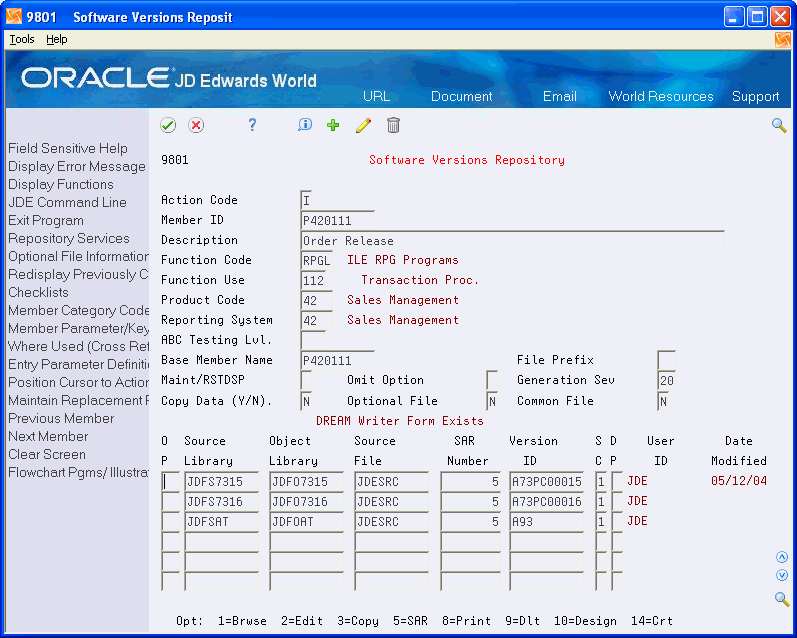Open Checklists from sidebar
Viewport: 797px width, 638px height.
(38, 292)
